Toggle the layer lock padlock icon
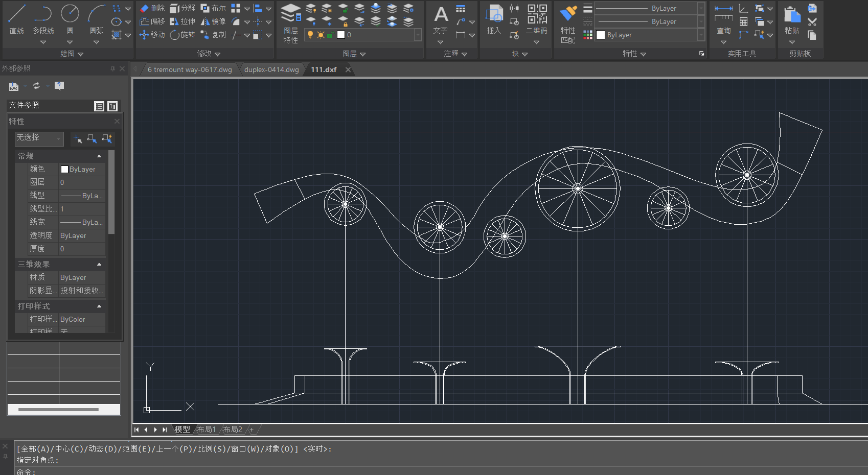Image resolution: width=868 pixels, height=475 pixels. pos(330,35)
